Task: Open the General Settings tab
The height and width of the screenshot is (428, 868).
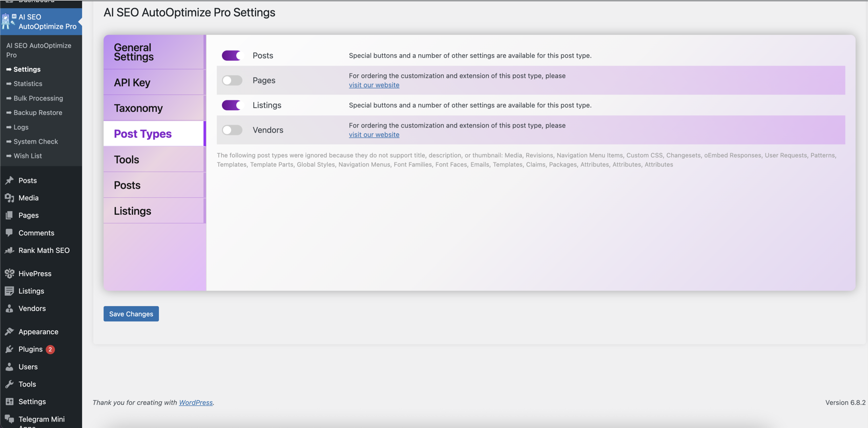Action: coord(154,52)
